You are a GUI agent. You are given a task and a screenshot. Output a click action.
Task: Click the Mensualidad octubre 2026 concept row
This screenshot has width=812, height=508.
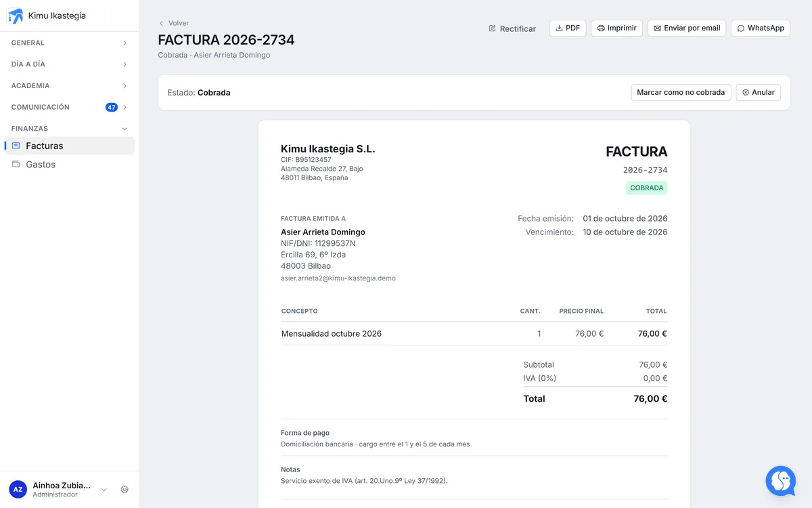pos(474,333)
